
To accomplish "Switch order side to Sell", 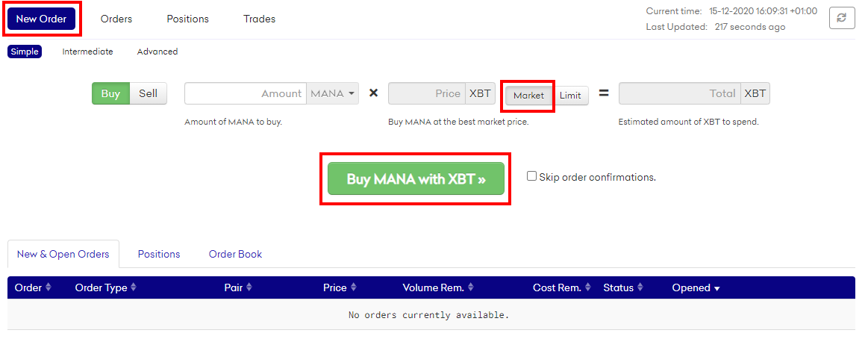I will click(x=149, y=93).
